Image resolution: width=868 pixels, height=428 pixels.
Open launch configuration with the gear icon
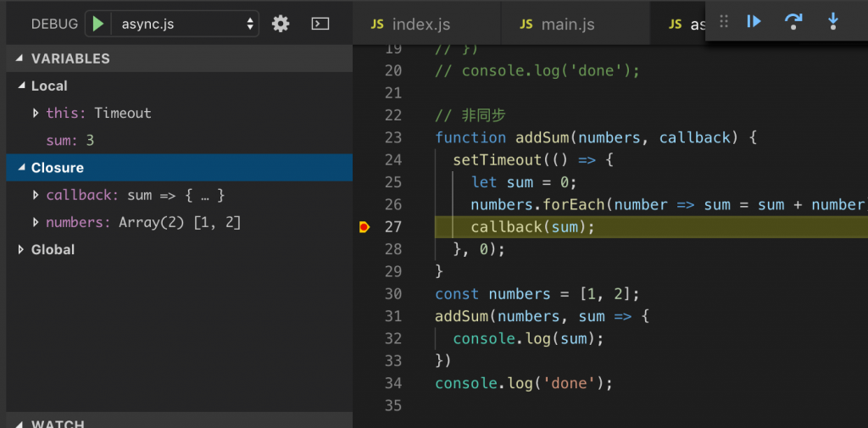(281, 24)
